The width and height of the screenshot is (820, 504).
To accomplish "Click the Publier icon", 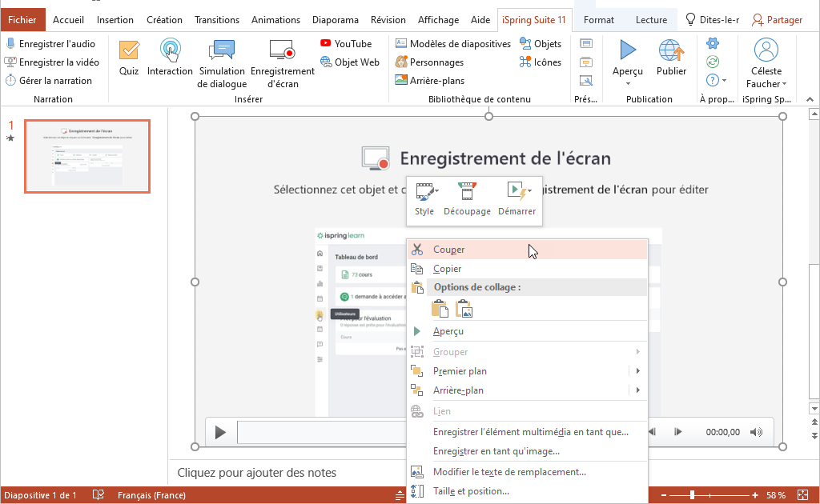I will (671, 58).
